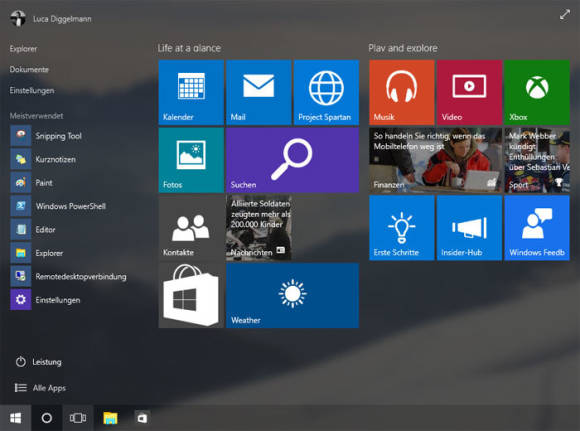Viewport: 580px width, 431px height.
Task: Launch Windows PowerShell
Action: pyautogui.click(x=58, y=206)
